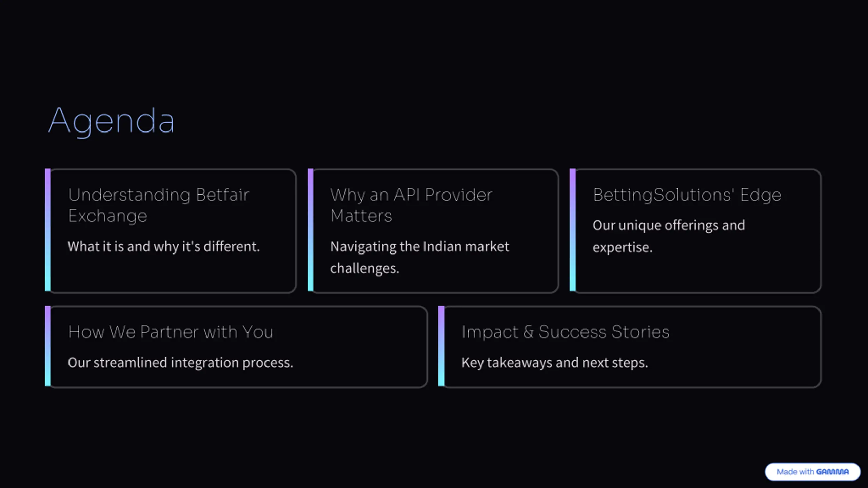Click the GAMMA logo text

832,472
